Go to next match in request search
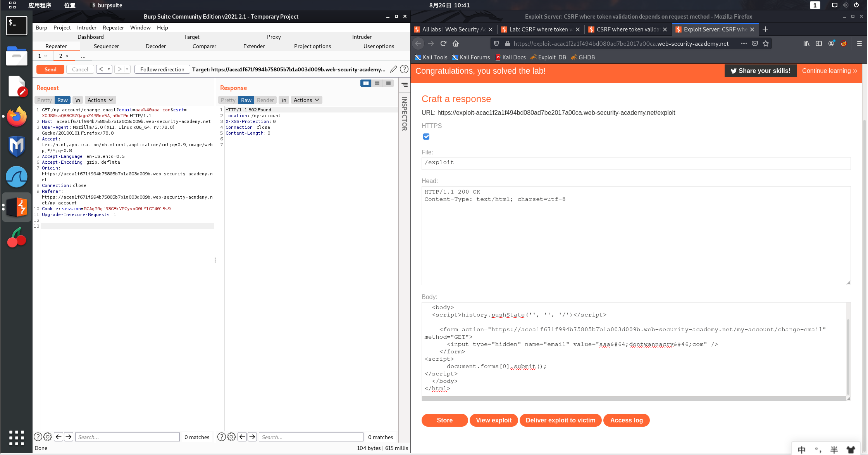The width and height of the screenshot is (868, 455). point(69,437)
